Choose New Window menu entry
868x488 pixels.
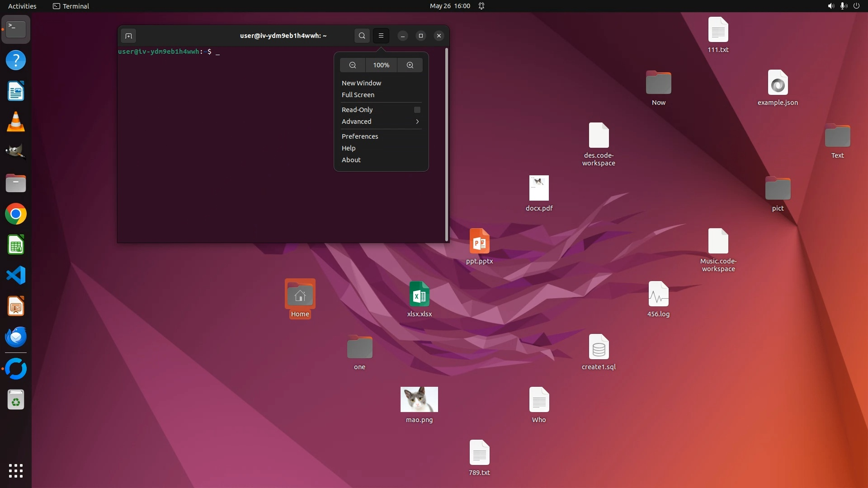coord(361,83)
